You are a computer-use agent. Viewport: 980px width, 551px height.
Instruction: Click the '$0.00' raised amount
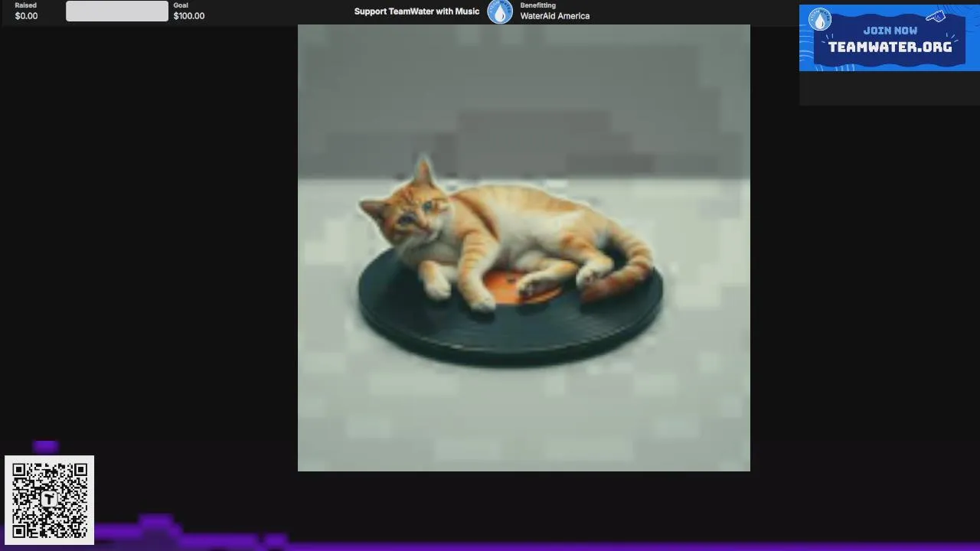coord(26,16)
